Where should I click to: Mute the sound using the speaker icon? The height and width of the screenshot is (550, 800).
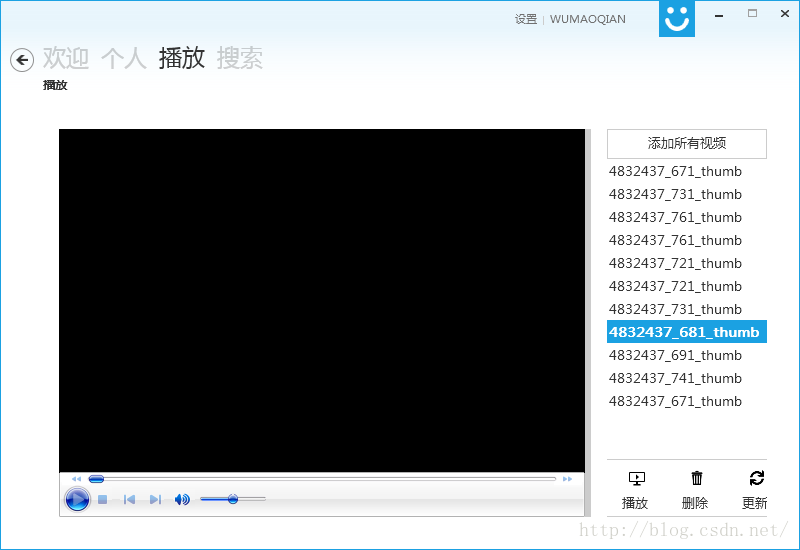click(182, 499)
